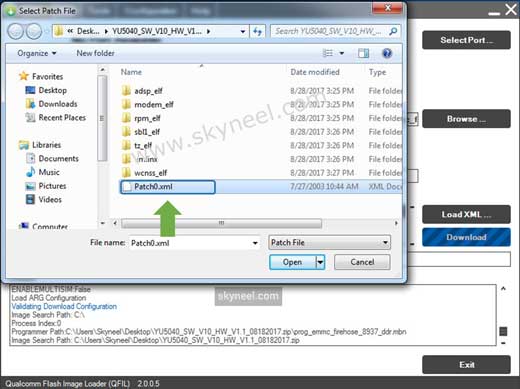The height and width of the screenshot is (389, 520).
Task: Expand the view options dropdown arrow
Action: coord(342,53)
